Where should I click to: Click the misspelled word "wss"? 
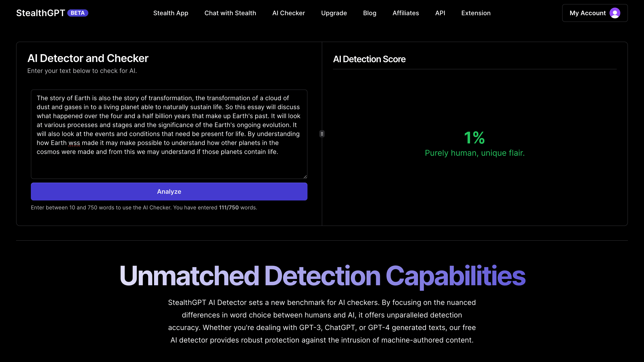pos(74,143)
